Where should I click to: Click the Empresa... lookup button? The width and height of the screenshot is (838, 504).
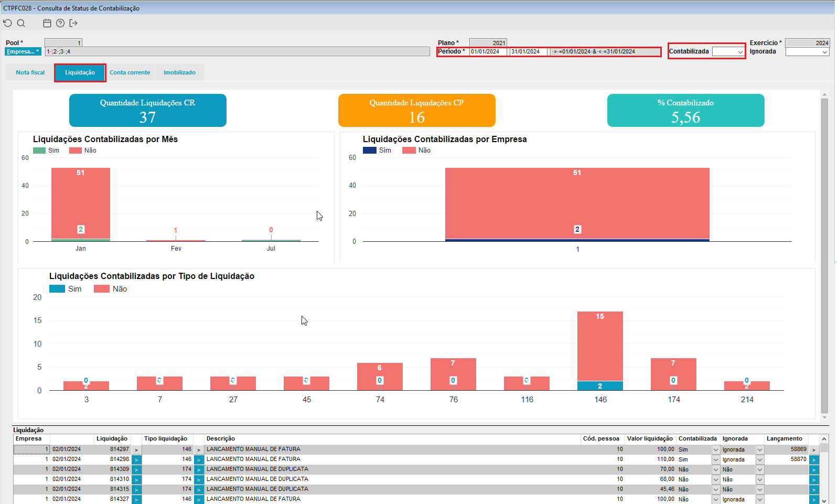[x=23, y=51]
